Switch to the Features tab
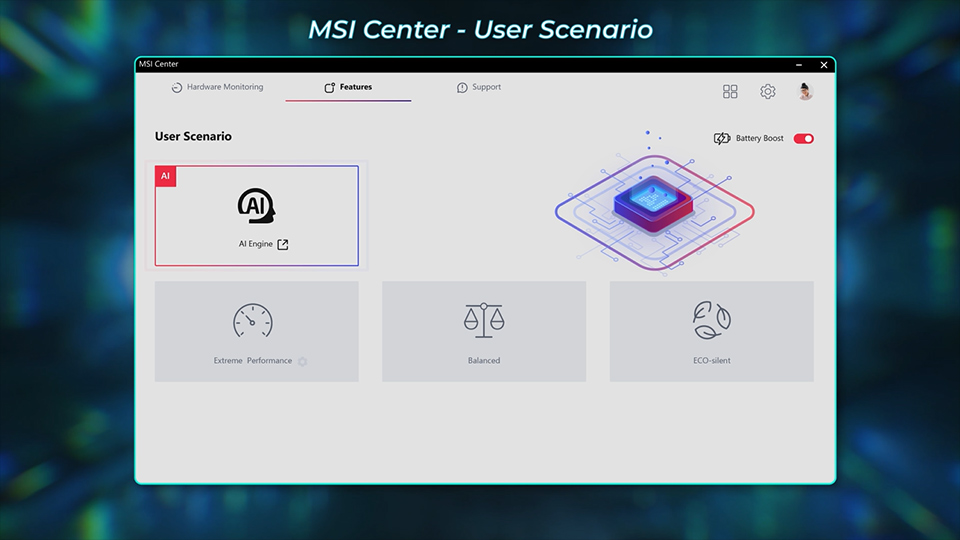Screen dimensions: 960x540 pyautogui.click(x=348, y=87)
